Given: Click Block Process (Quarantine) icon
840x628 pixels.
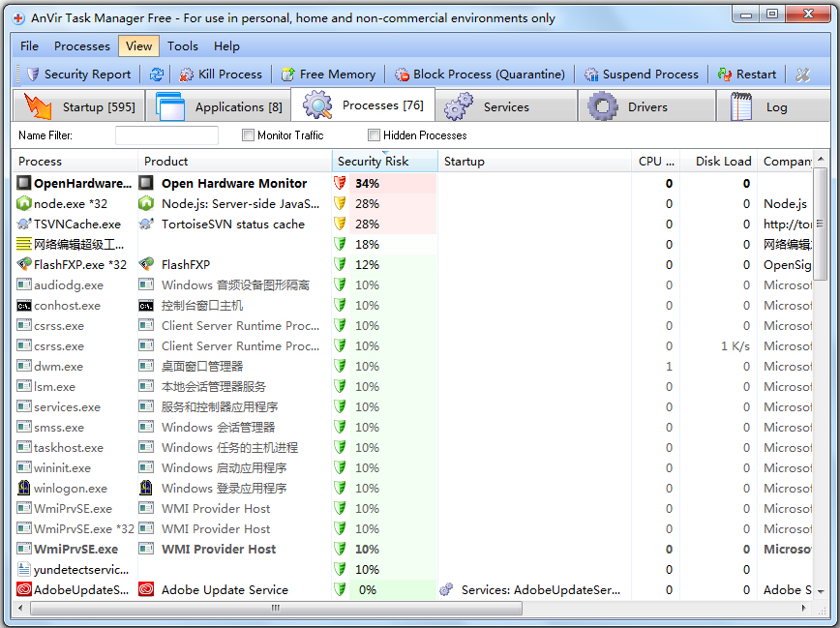Looking at the screenshot, I should [x=402, y=74].
